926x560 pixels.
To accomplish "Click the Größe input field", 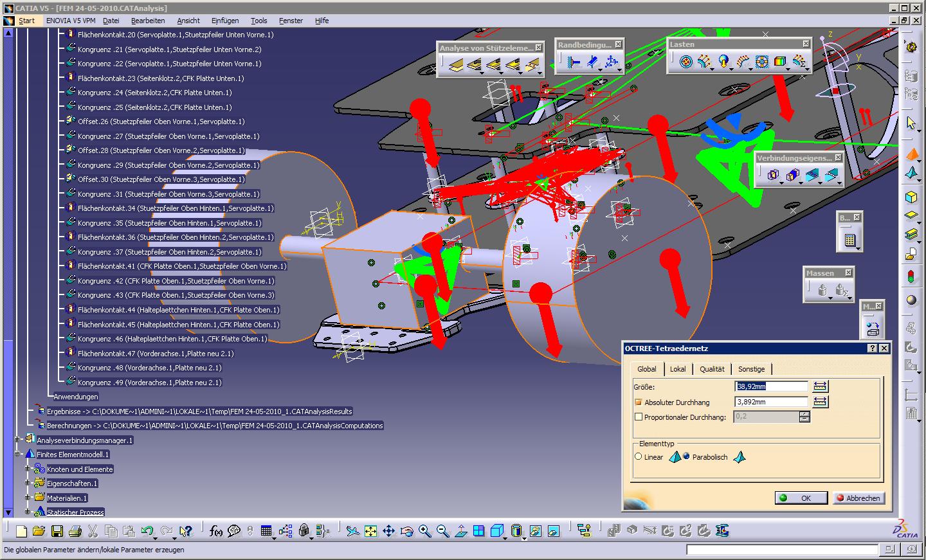I will 771,386.
